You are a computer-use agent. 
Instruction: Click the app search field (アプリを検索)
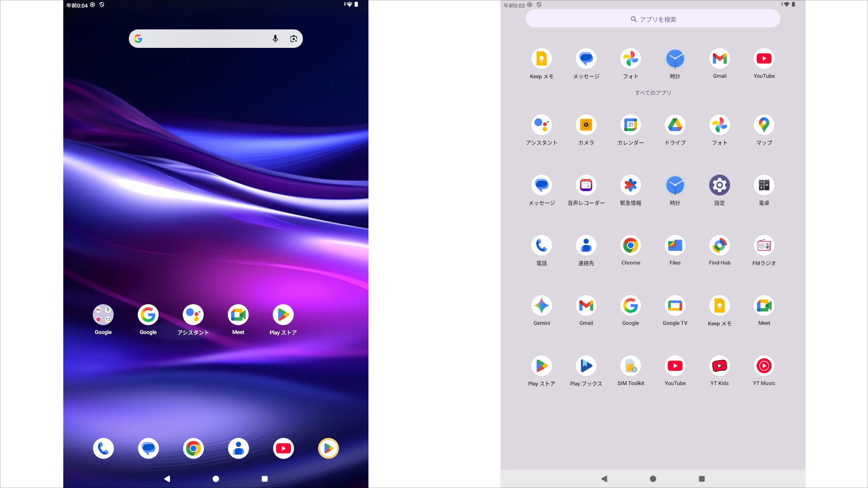click(652, 19)
